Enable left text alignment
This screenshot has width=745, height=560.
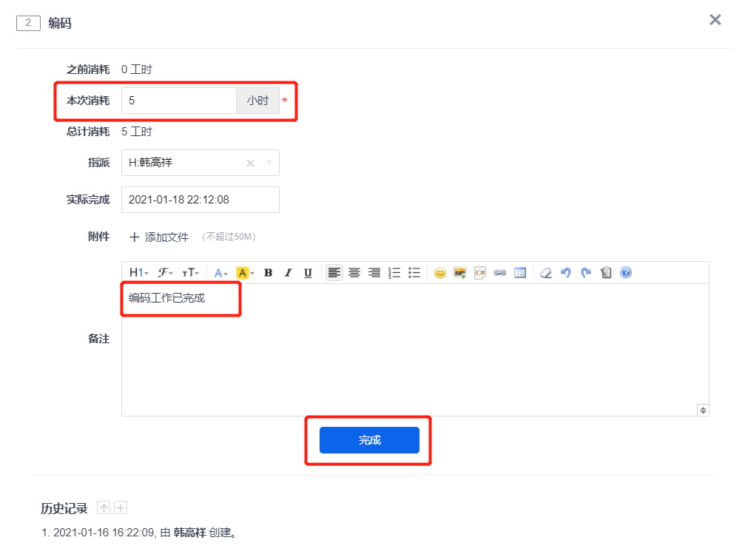point(334,273)
